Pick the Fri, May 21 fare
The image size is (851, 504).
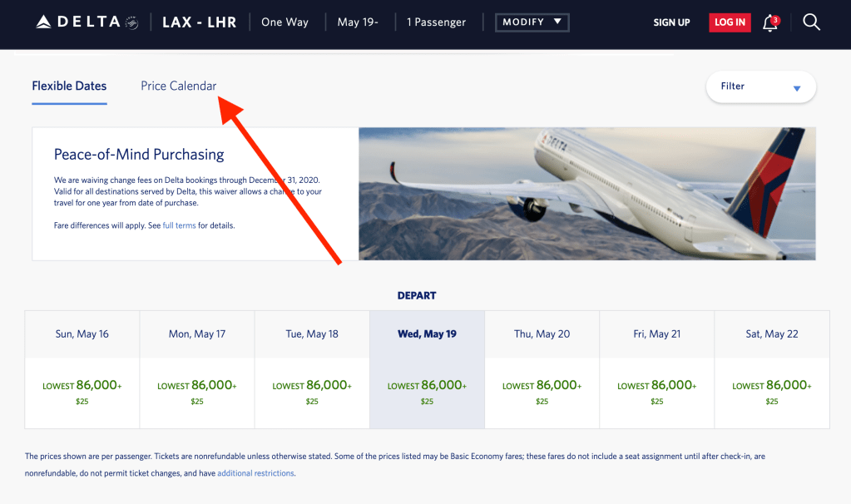tap(657, 392)
